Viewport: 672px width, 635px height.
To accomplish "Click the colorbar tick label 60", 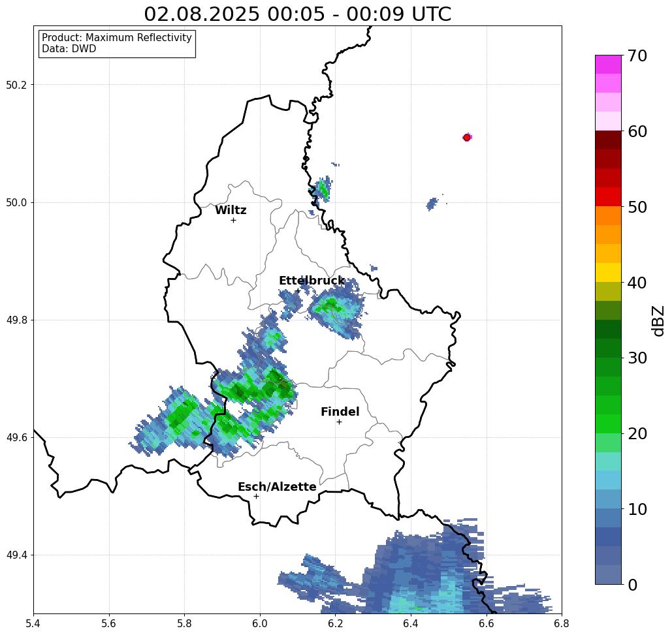I will click(x=637, y=131).
